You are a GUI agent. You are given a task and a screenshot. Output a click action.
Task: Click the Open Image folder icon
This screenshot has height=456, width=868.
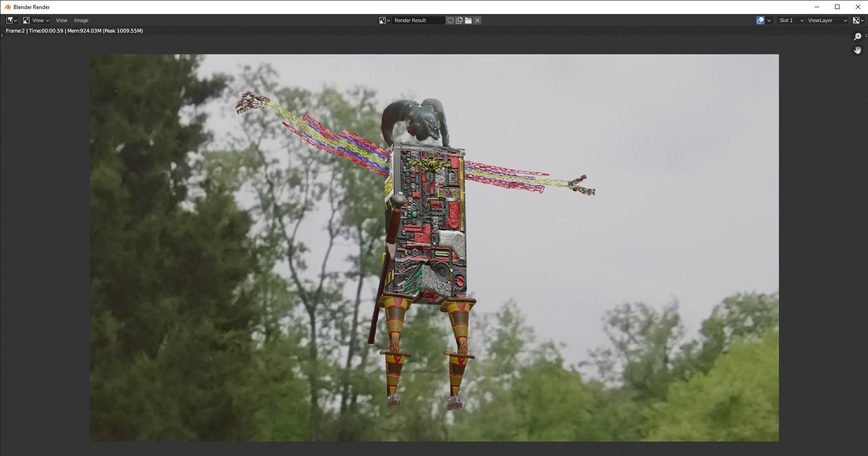pyautogui.click(x=468, y=20)
